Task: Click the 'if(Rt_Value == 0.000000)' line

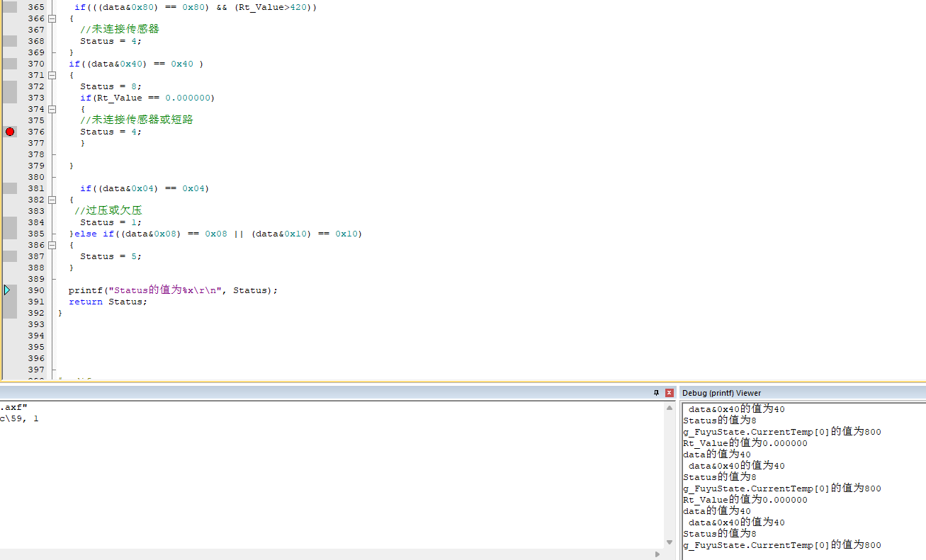Action: pyautogui.click(x=147, y=98)
